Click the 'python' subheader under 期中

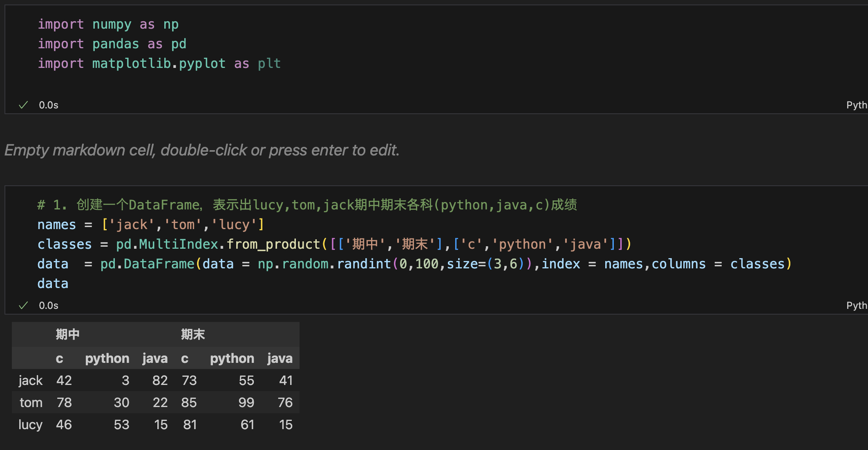[107, 358]
